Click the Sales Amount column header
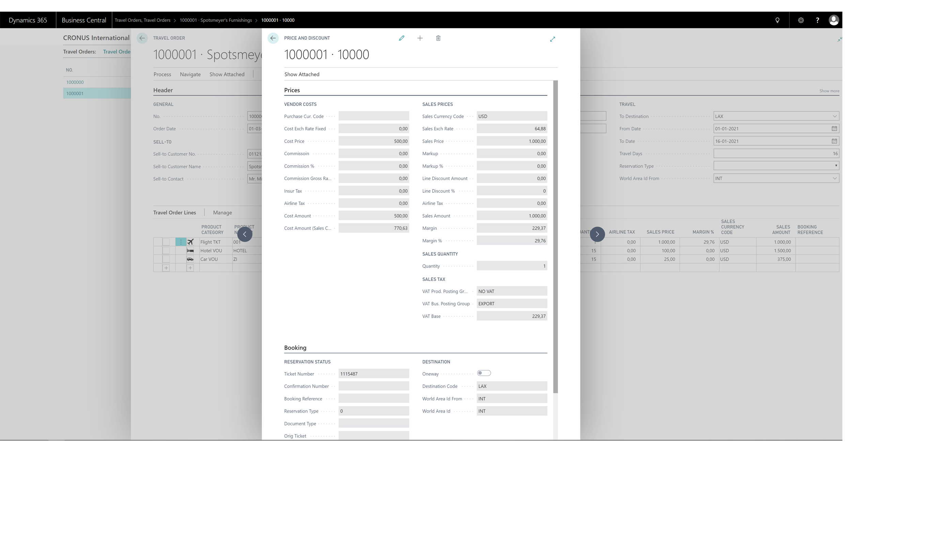The height and width of the screenshot is (560, 932). [x=781, y=229]
